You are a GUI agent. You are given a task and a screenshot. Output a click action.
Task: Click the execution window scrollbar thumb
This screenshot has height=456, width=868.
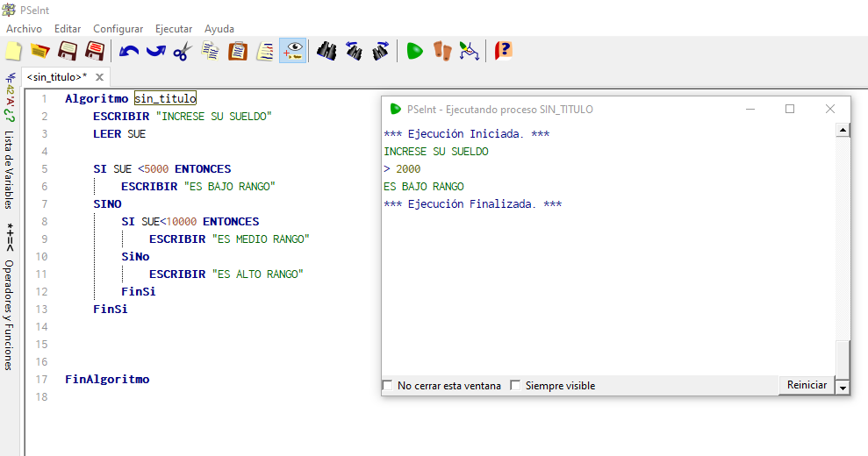842,360
